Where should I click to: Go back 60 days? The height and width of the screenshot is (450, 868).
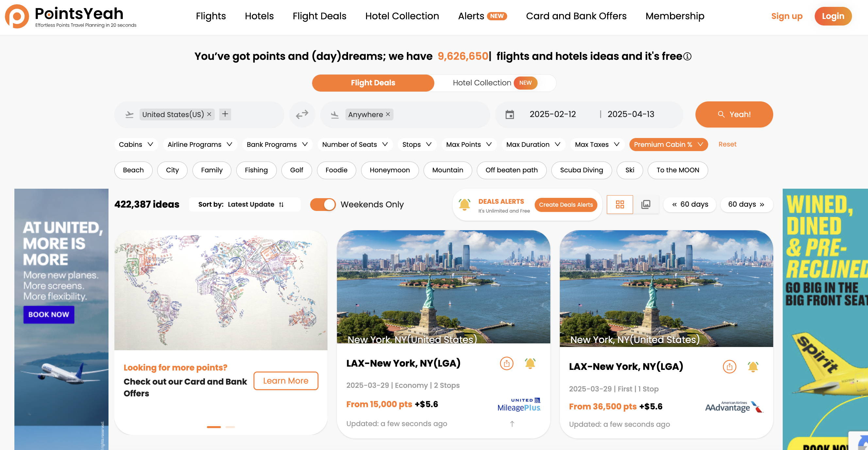pos(690,205)
